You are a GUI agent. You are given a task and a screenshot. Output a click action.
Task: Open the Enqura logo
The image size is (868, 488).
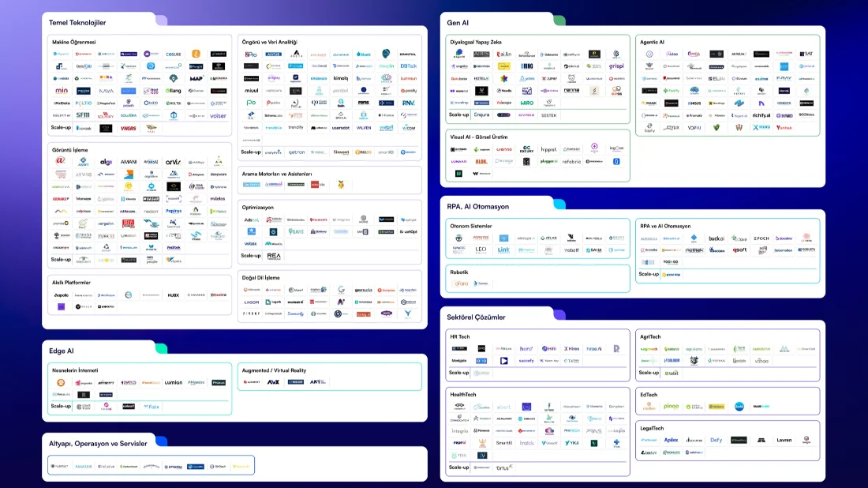[x=481, y=115]
